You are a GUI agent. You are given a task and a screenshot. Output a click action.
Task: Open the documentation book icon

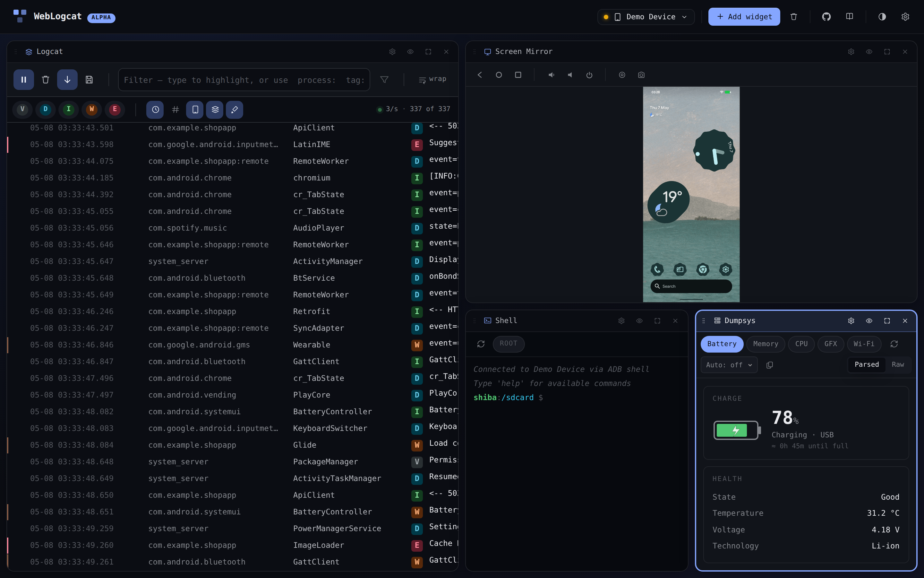[850, 17]
